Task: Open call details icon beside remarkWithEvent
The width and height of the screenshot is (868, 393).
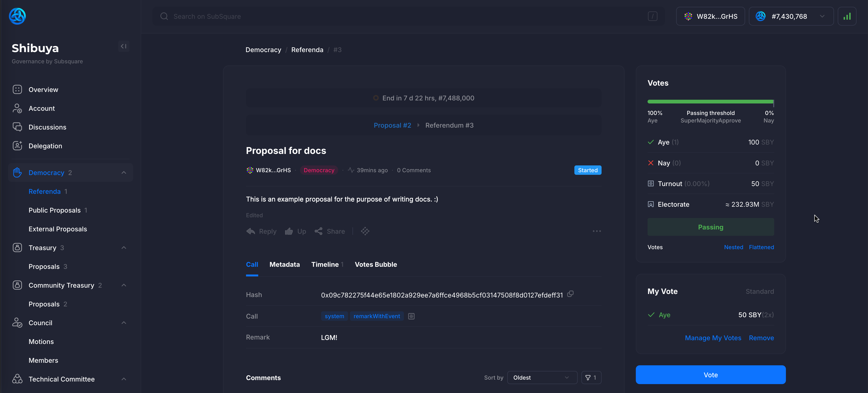Action: (411, 316)
